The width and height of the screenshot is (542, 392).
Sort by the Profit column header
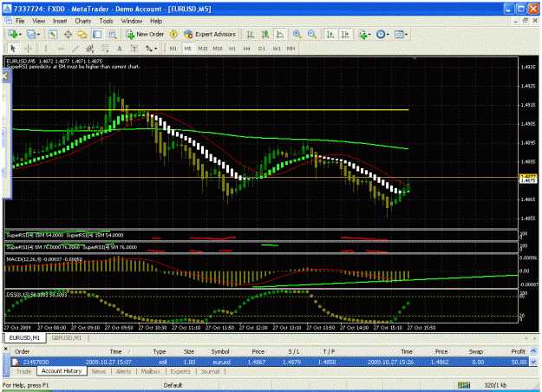(x=518, y=351)
